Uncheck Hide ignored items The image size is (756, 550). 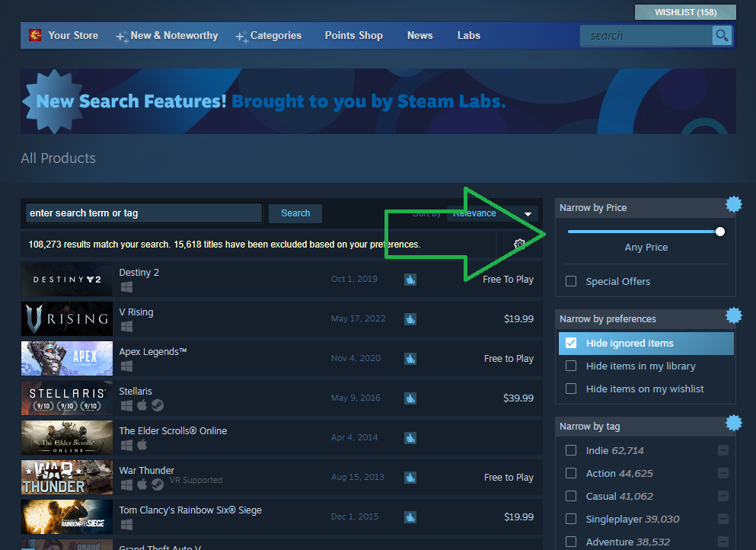571,343
